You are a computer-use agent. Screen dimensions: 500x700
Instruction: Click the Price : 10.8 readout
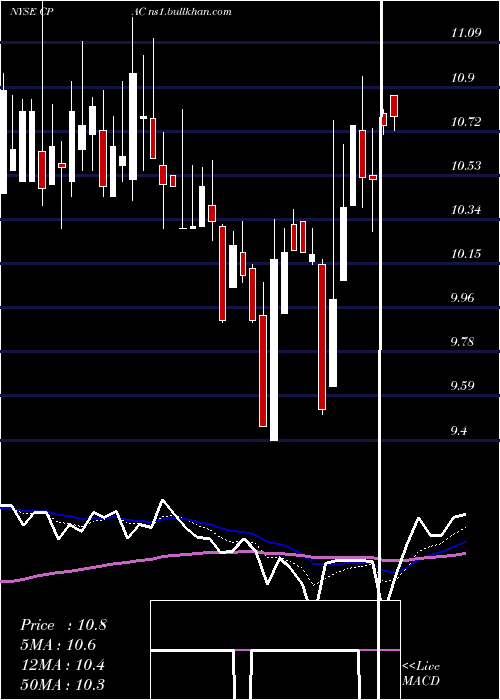pos(63,625)
